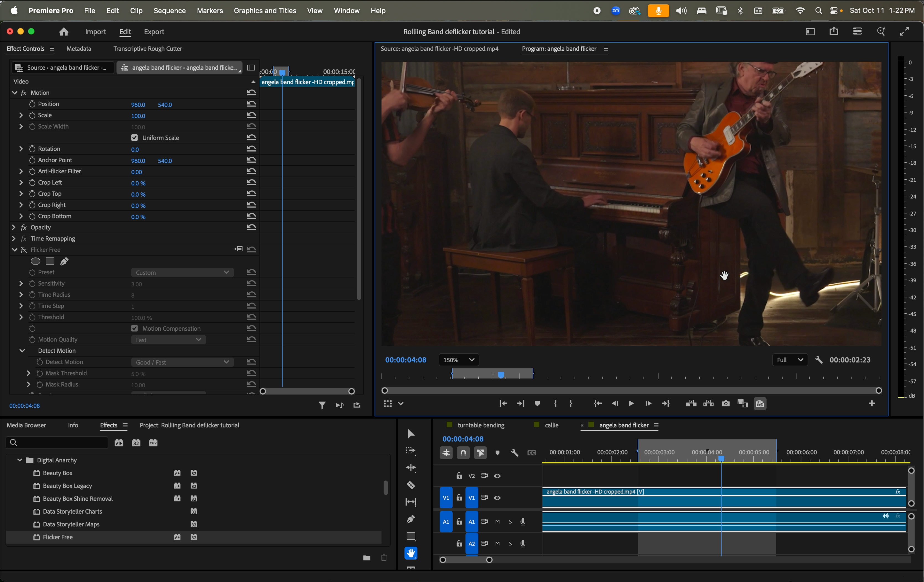This screenshot has width=924, height=582.
Task: Select the Razor tool in the tools panel
Action: coord(411,486)
